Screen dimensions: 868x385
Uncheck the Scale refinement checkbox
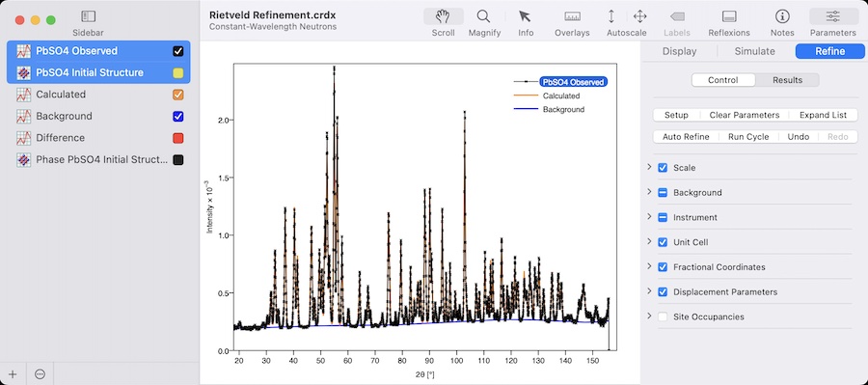663,168
